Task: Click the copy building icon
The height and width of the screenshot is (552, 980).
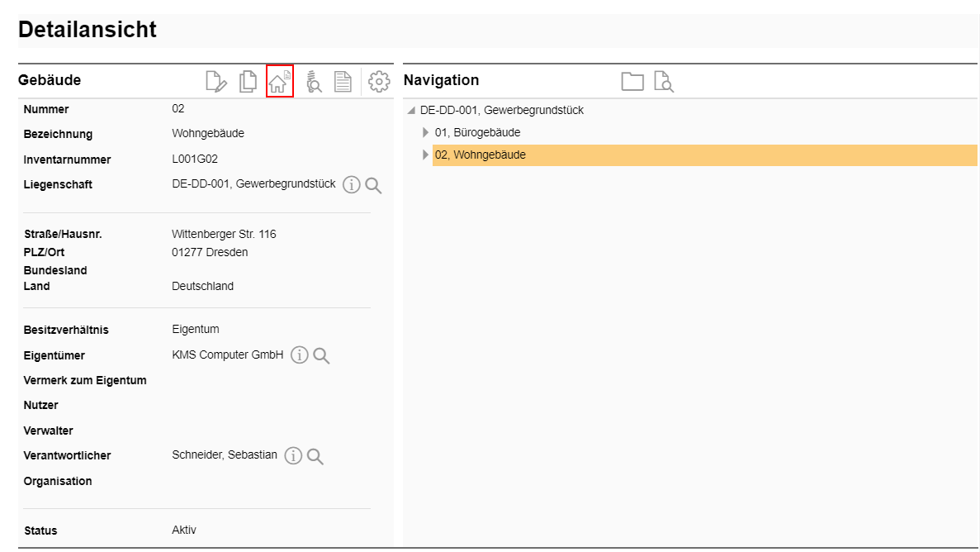Action: (x=248, y=81)
